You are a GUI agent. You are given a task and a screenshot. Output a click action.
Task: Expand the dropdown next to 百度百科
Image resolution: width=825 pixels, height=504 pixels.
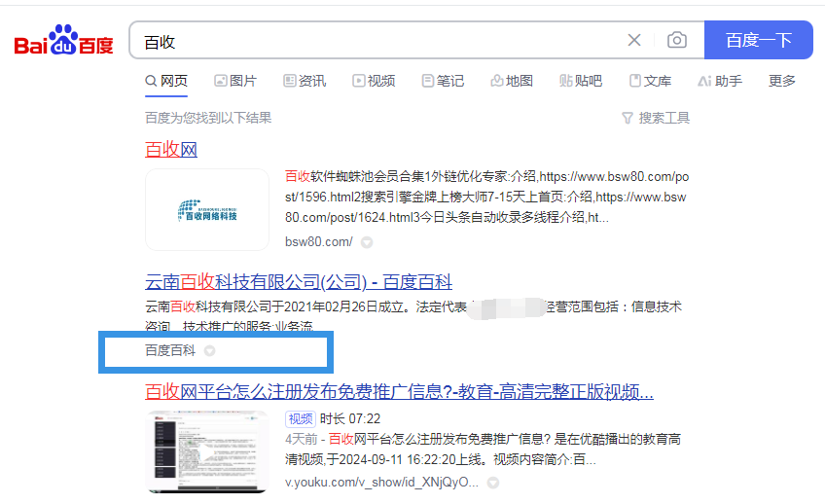click(x=209, y=351)
